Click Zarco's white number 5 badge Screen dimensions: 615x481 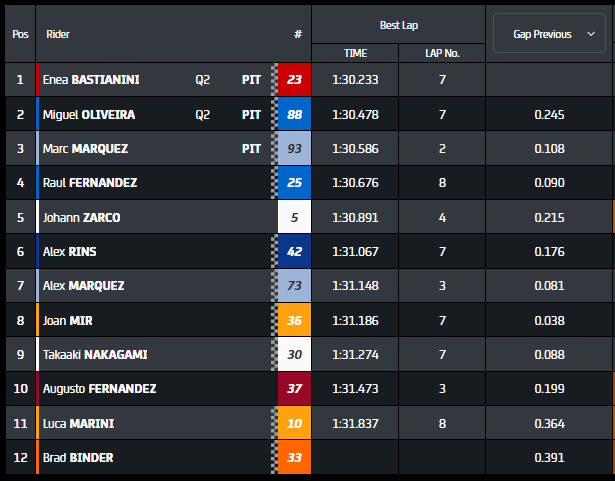point(294,217)
